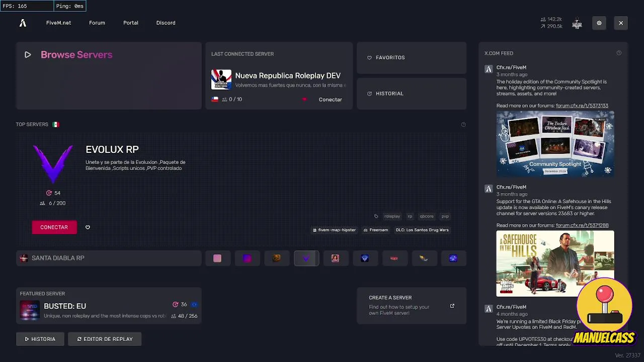The image size is (644, 362).
Task: Select the yellow feather server thumbnail
Action: pyautogui.click(x=424, y=258)
